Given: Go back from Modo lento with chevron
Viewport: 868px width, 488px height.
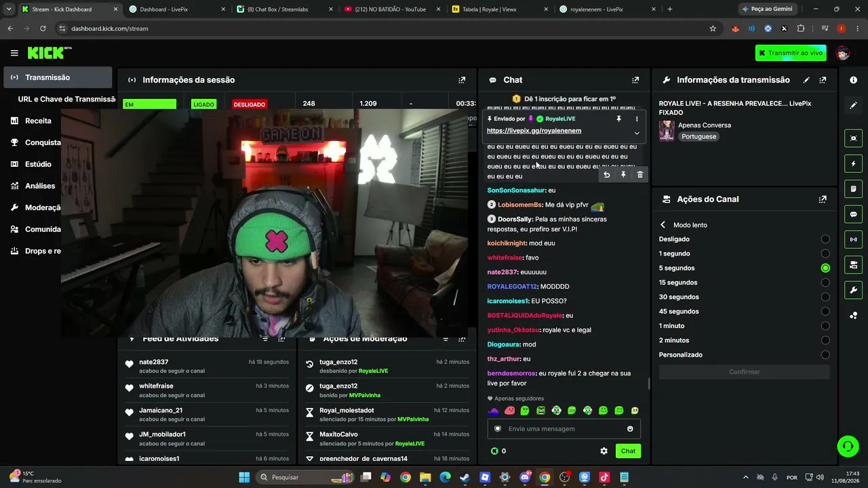Looking at the screenshot, I should click(663, 225).
